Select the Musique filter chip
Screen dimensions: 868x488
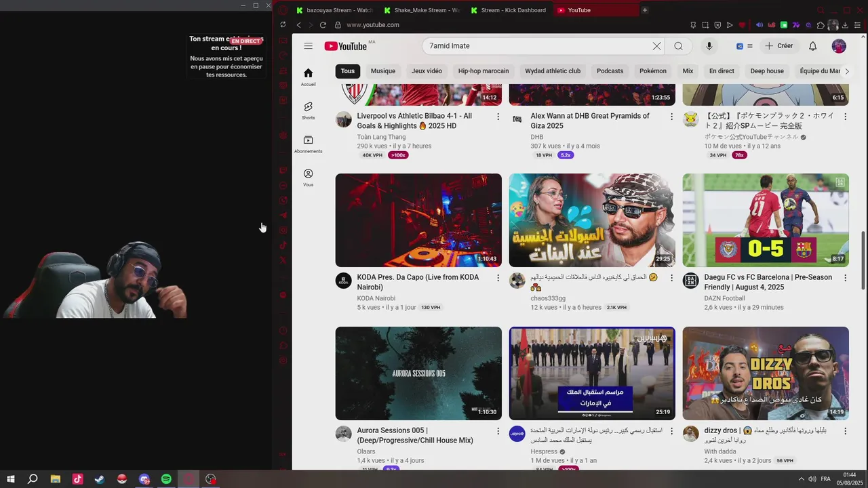point(383,71)
